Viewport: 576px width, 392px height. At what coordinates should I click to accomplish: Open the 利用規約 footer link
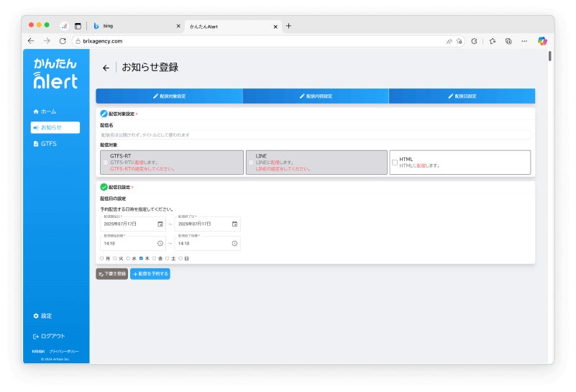pyautogui.click(x=38, y=352)
